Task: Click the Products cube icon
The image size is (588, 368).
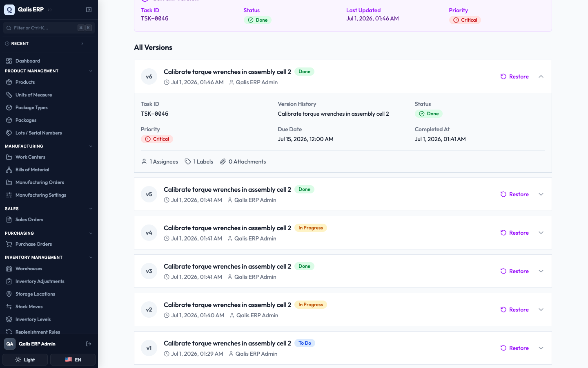Action: point(9,82)
